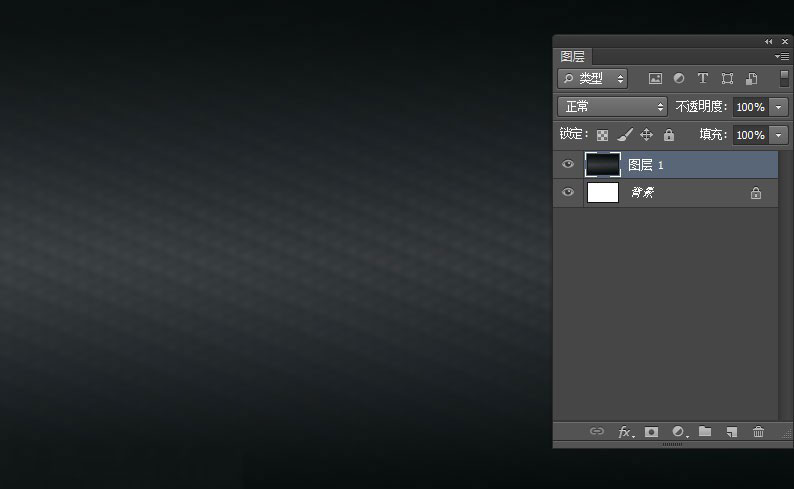Image resolution: width=794 pixels, height=489 pixels.
Task: Open the 正常 blend mode dropdown
Action: [x=612, y=107]
